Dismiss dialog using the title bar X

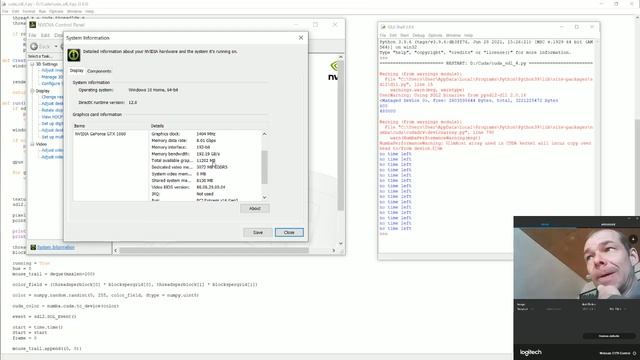click(x=301, y=38)
